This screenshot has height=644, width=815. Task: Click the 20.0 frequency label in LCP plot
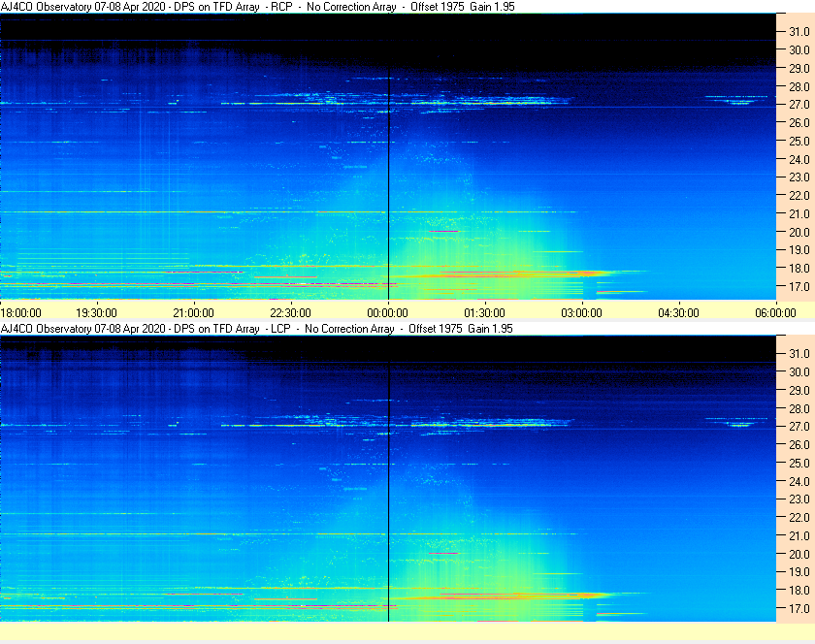799,554
